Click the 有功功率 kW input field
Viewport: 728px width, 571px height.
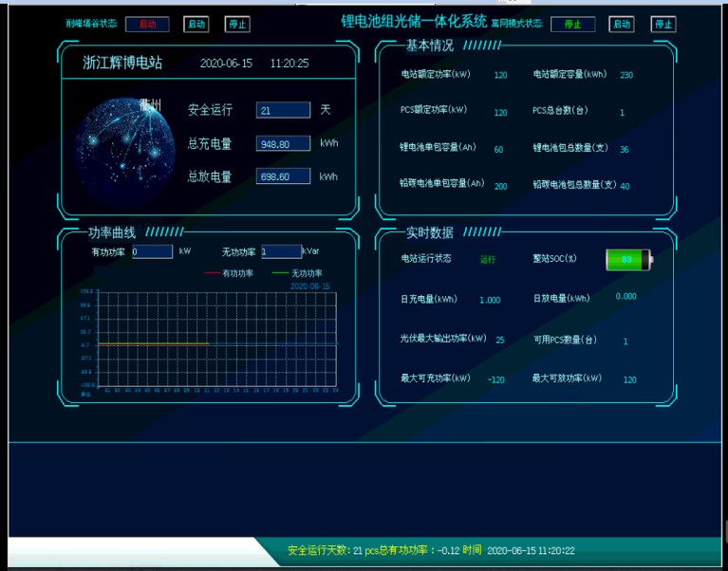(x=152, y=251)
